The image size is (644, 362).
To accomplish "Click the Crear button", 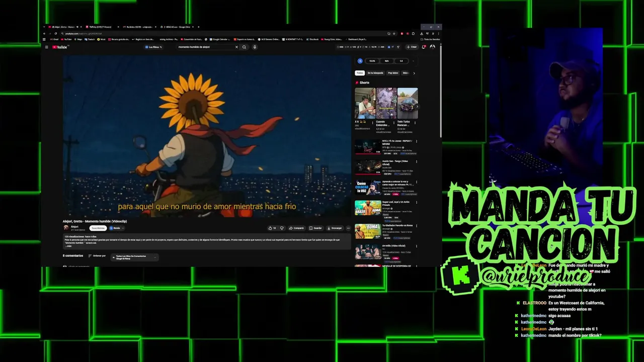I will 412,47.
